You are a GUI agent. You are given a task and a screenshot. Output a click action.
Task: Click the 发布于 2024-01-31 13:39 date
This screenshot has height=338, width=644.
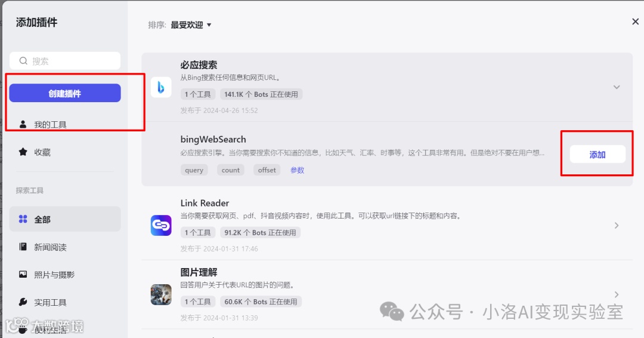pos(219,318)
